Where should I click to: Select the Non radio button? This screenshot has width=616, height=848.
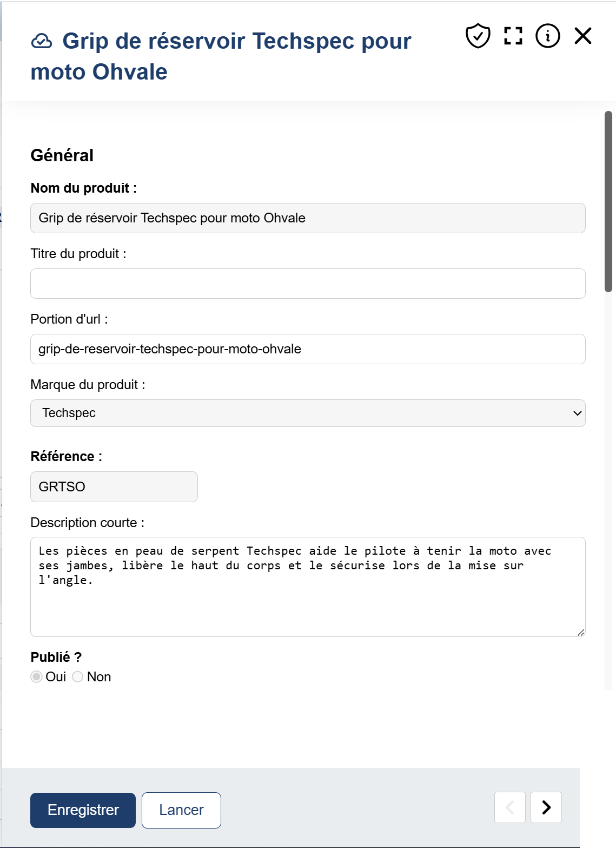click(78, 677)
